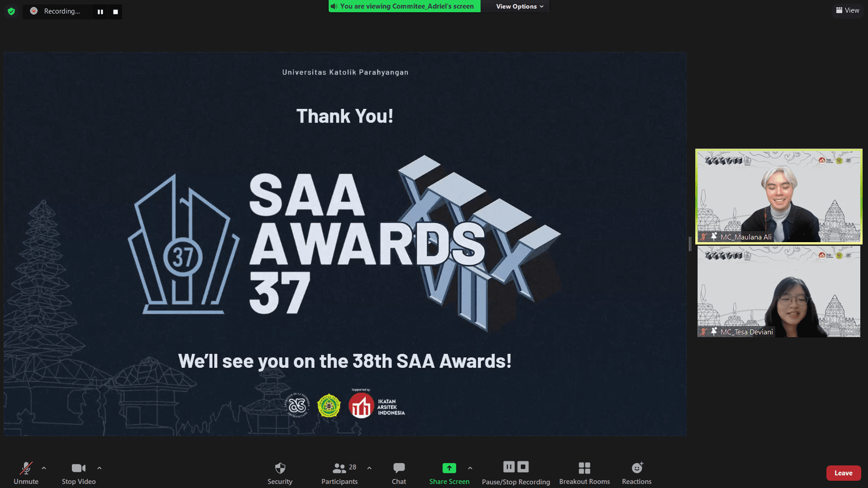Viewport: 868px width, 488px height.
Task: Stop recording from the top-left control
Action: [x=116, y=12]
